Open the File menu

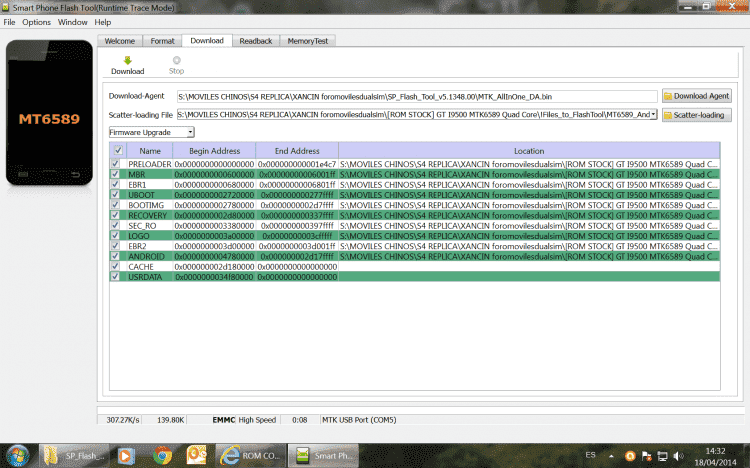pos(9,22)
